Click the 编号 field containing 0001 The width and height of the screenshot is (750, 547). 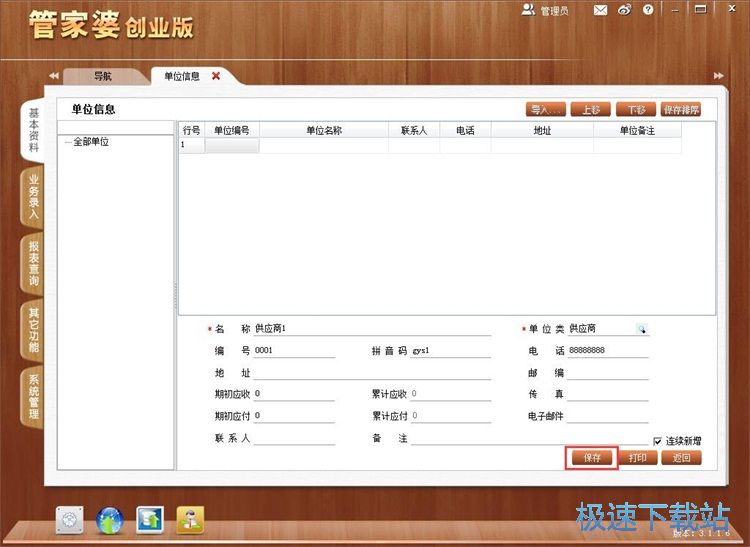294,350
